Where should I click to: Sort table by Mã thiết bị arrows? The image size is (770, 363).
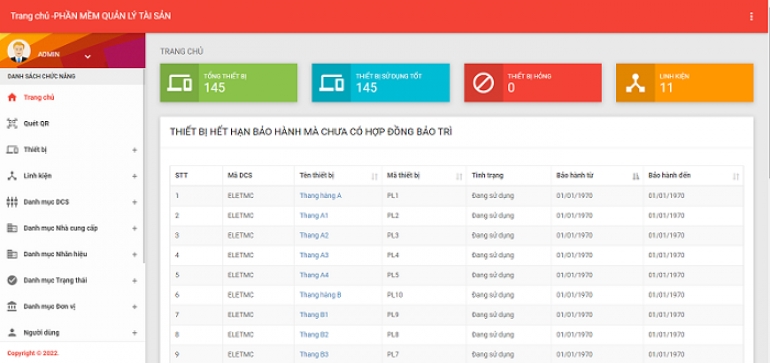460,176
